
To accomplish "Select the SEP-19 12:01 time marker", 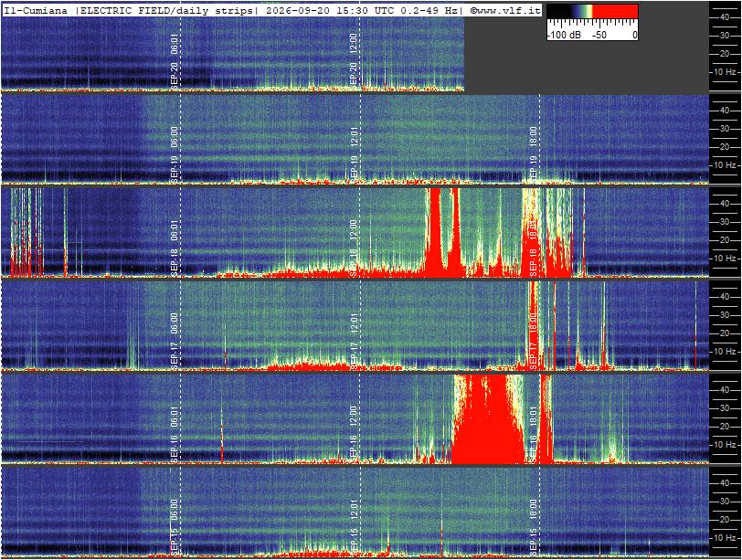I will click(354, 153).
